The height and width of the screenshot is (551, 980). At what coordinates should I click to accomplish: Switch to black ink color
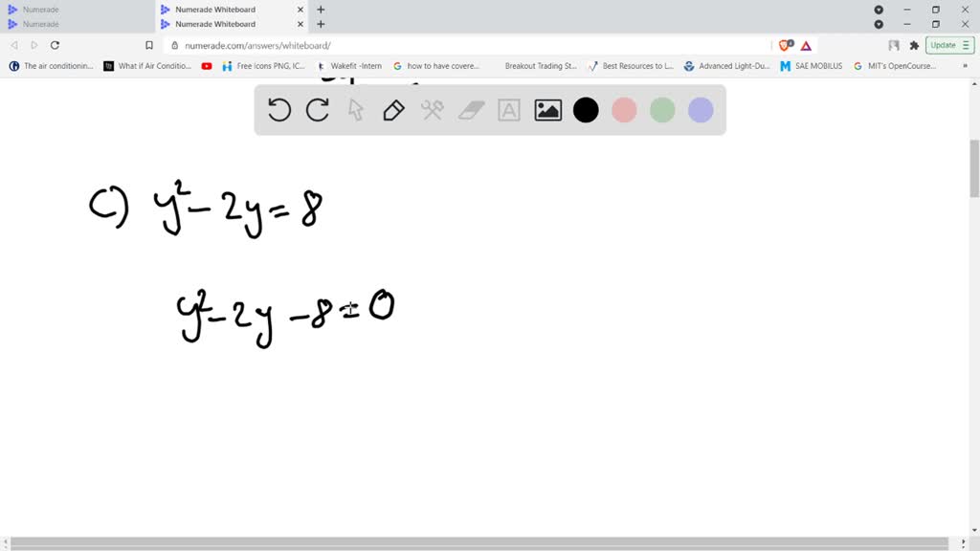(586, 110)
